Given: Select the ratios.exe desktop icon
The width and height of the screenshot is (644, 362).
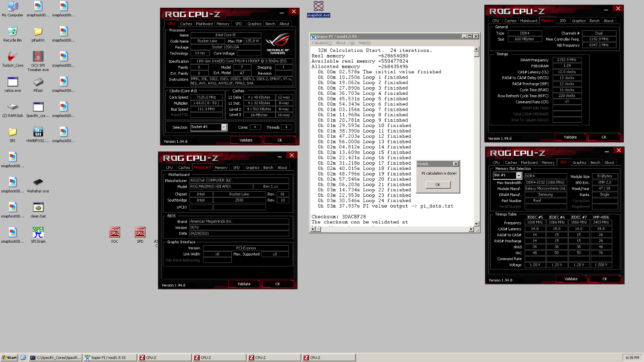Looking at the screenshot, I should [12, 84].
